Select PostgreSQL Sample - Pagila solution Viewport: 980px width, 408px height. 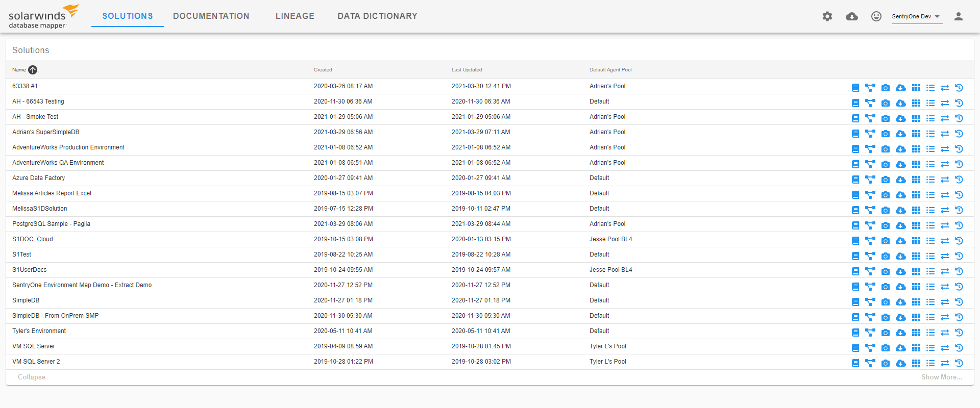pyautogui.click(x=51, y=224)
